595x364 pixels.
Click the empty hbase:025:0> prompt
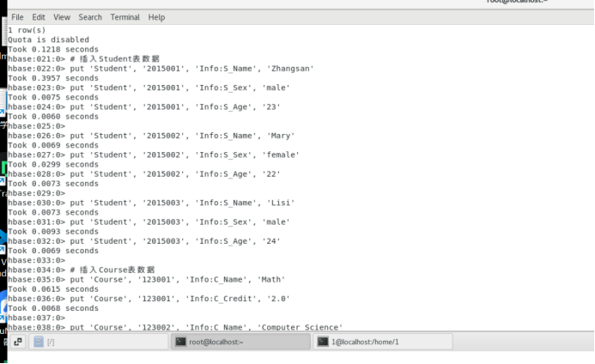coord(37,126)
